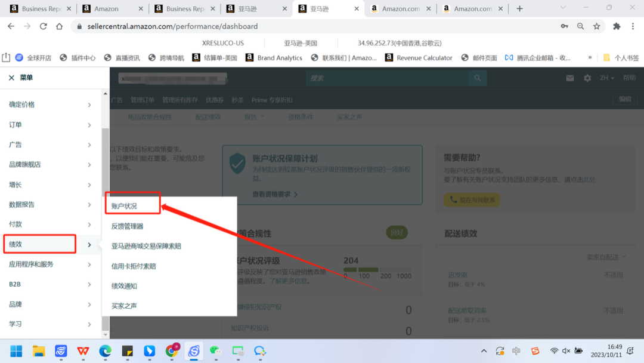The image size is (644, 363).
Task: Open the Windows Start menu
Action: pyautogui.click(x=17, y=351)
